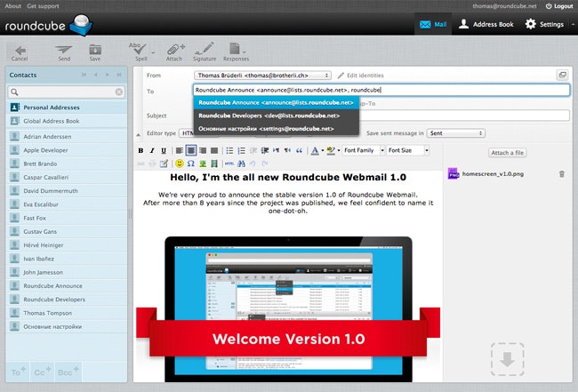Collapse the compose headers triangle
The image size is (578, 392).
[x=138, y=135]
